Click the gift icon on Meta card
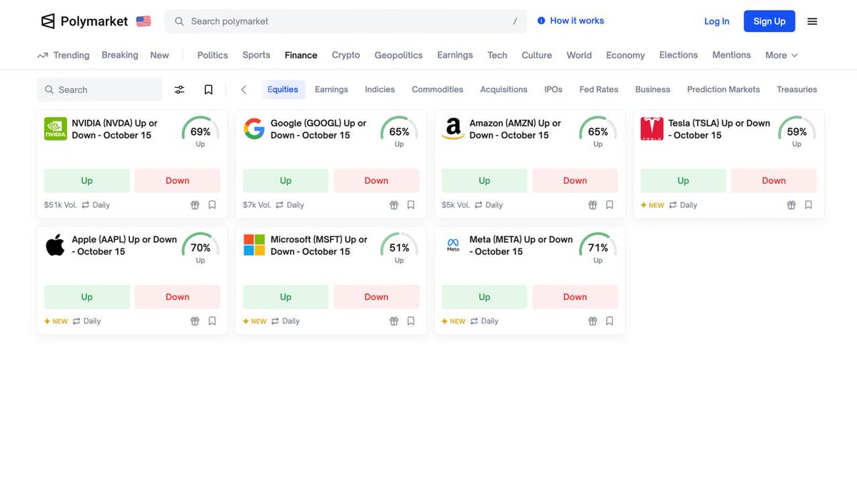This screenshot has width=857, height=504. (593, 321)
